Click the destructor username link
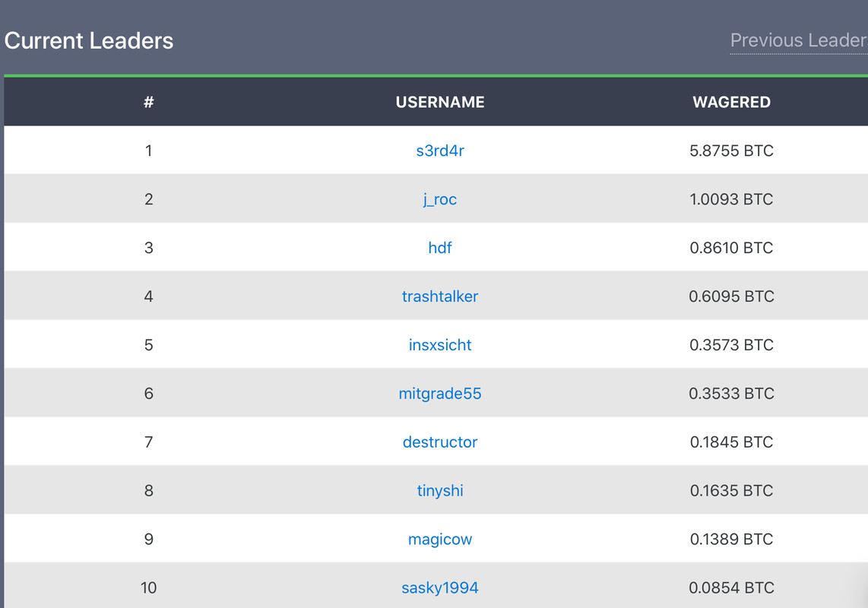 click(x=440, y=442)
